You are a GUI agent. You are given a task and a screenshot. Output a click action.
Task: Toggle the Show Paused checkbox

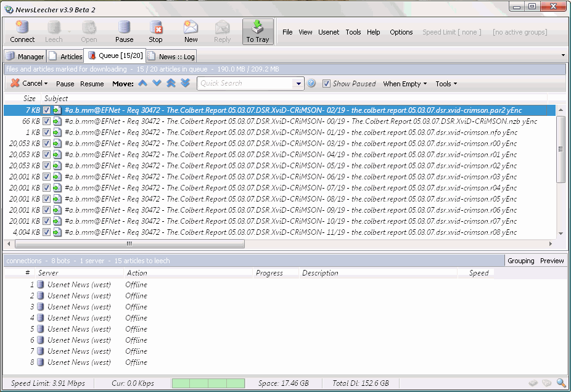pyautogui.click(x=327, y=84)
